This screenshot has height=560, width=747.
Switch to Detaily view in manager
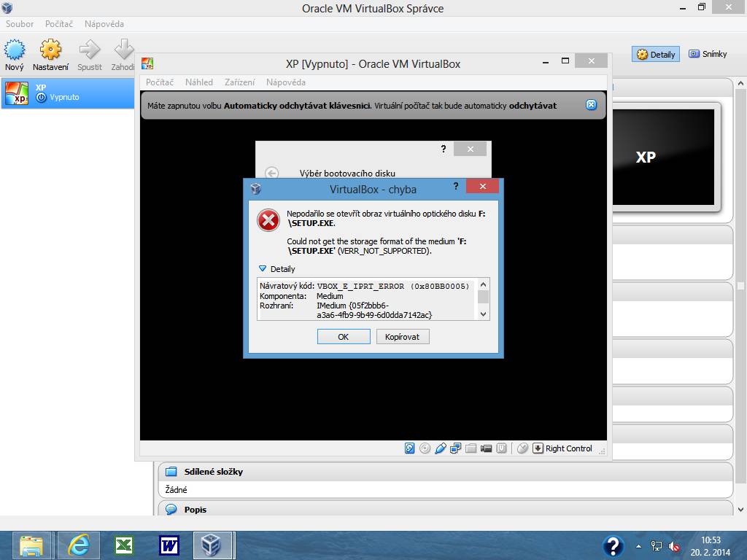656,54
